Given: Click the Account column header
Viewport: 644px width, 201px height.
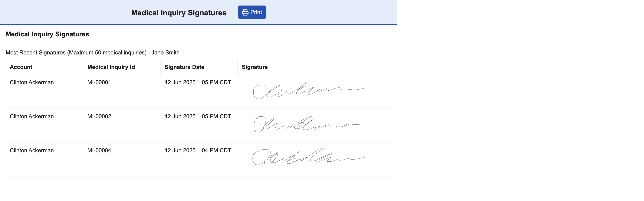Looking at the screenshot, I should pos(21,67).
